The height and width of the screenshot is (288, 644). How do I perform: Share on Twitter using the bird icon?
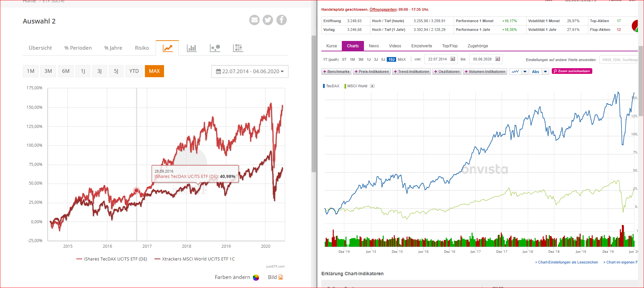click(x=268, y=20)
